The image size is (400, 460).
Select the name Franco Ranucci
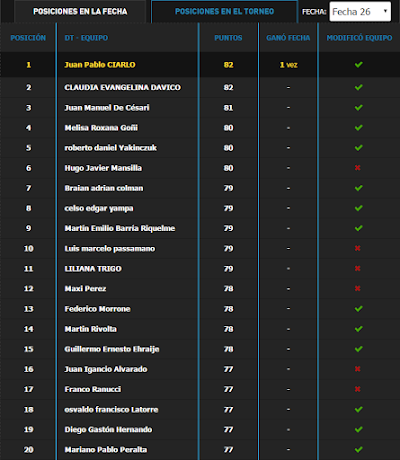[93, 389]
